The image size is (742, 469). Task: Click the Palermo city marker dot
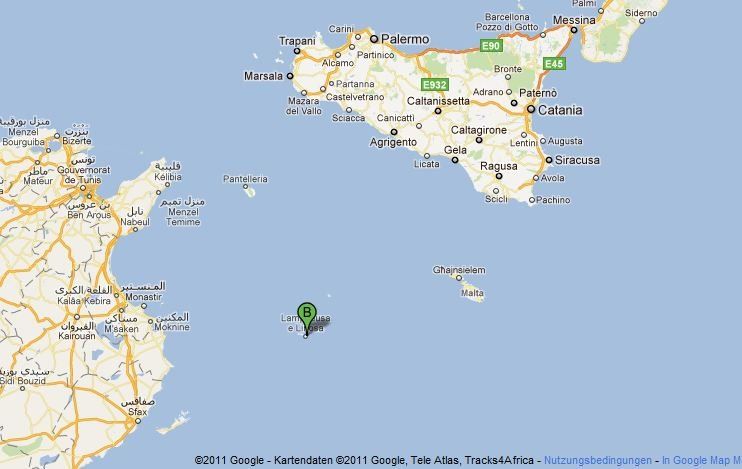374,39
